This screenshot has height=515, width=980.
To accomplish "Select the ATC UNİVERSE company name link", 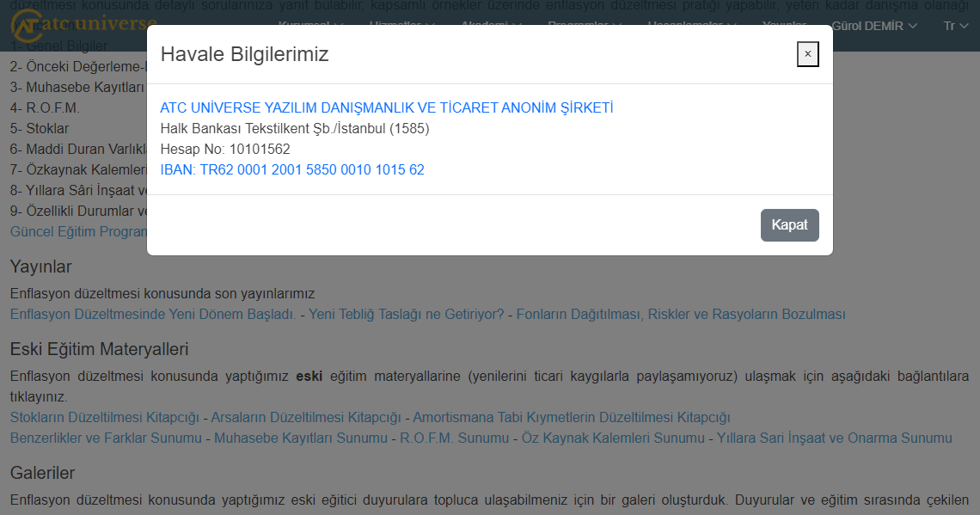I will click(387, 107).
